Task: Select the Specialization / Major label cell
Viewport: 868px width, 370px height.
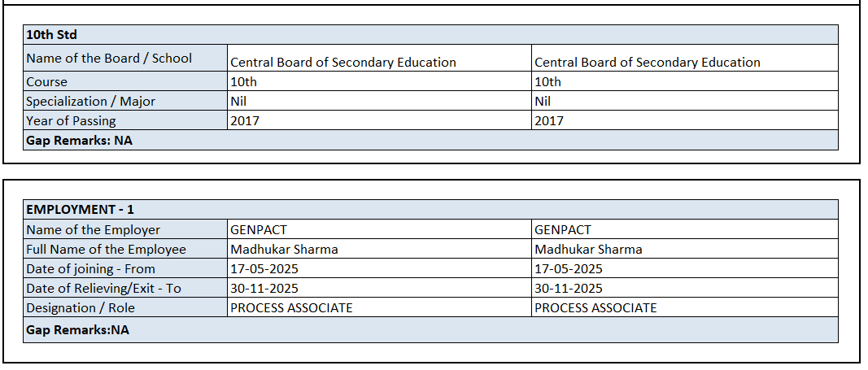Action: 90,102
